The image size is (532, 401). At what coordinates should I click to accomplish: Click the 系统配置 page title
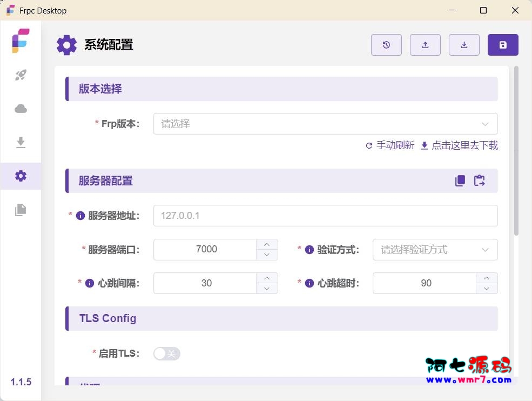pos(109,45)
